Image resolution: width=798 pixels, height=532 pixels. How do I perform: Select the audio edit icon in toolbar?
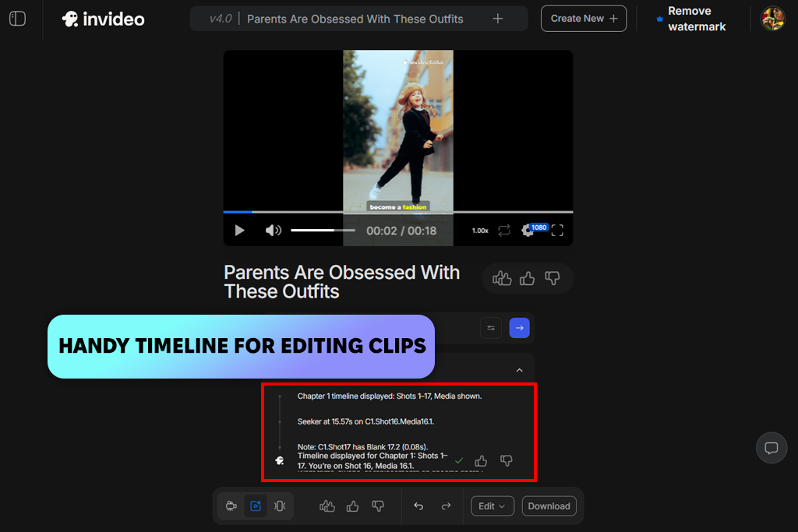(280, 506)
